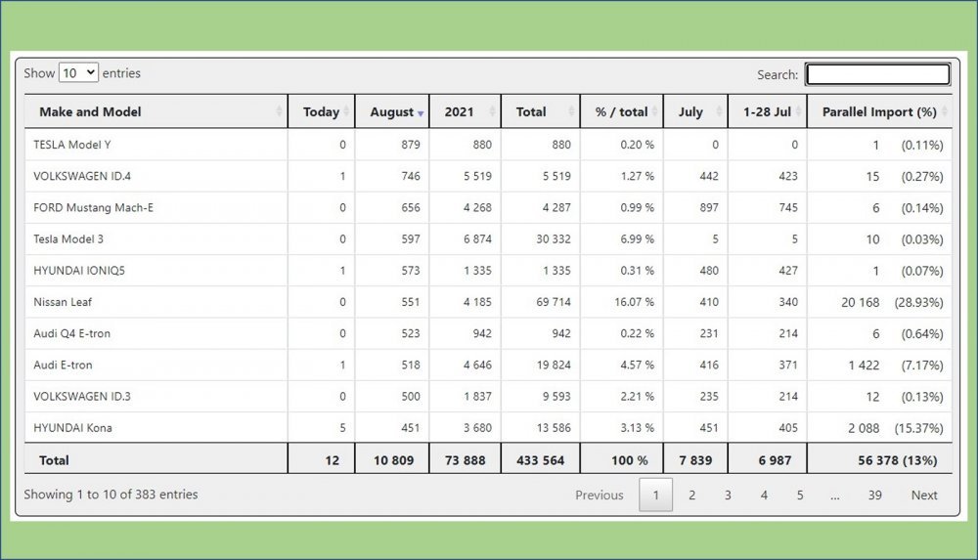Select pagination page 1
The image size is (978, 560).
click(655, 495)
